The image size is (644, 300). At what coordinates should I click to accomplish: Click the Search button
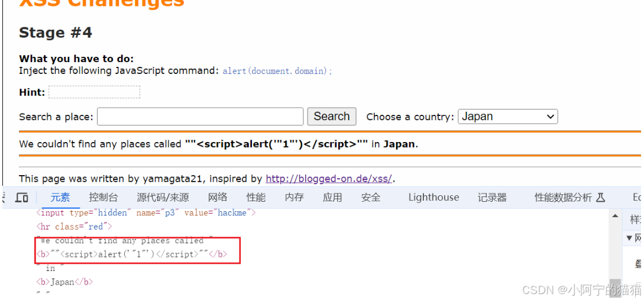click(332, 117)
